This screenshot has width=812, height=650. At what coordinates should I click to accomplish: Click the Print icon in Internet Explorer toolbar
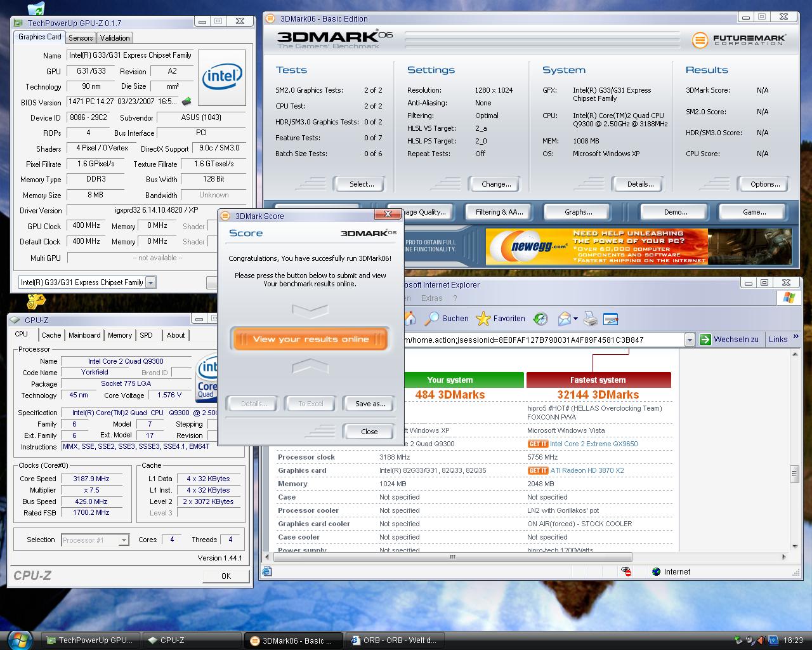(590, 319)
